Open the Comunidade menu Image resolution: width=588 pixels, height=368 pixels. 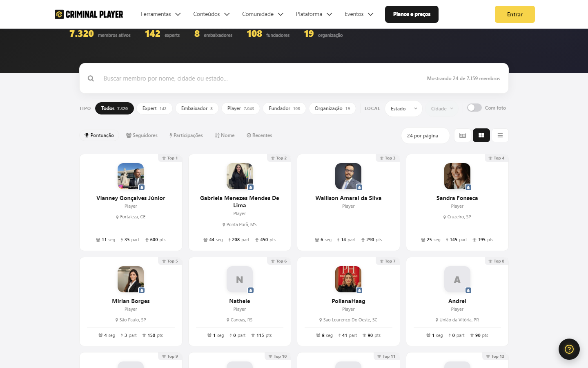tap(263, 14)
